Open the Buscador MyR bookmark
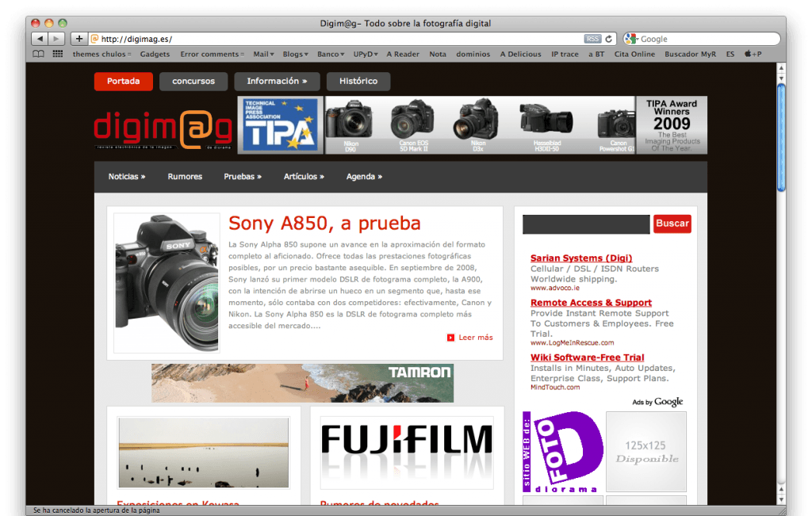Image resolution: width=812 pixels, height=516 pixels. pos(691,54)
